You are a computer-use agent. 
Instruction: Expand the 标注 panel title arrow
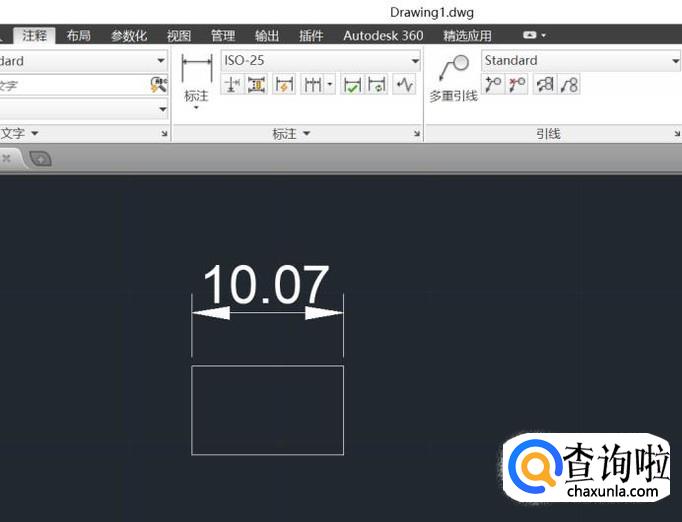(x=306, y=133)
